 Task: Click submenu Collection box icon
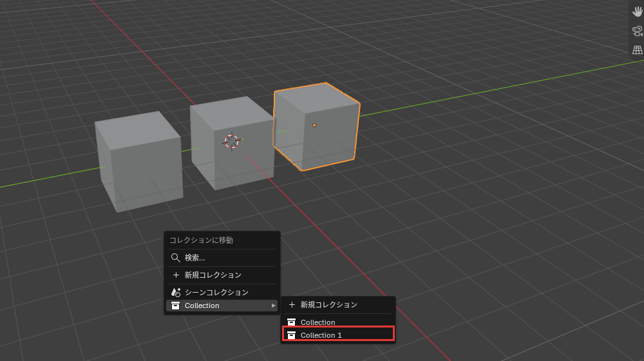[x=291, y=322]
